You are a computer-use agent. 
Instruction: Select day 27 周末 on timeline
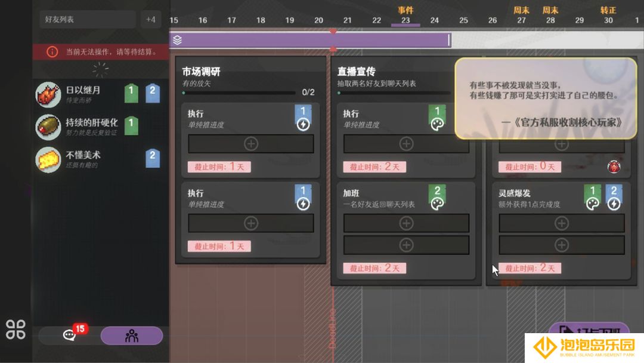(521, 16)
